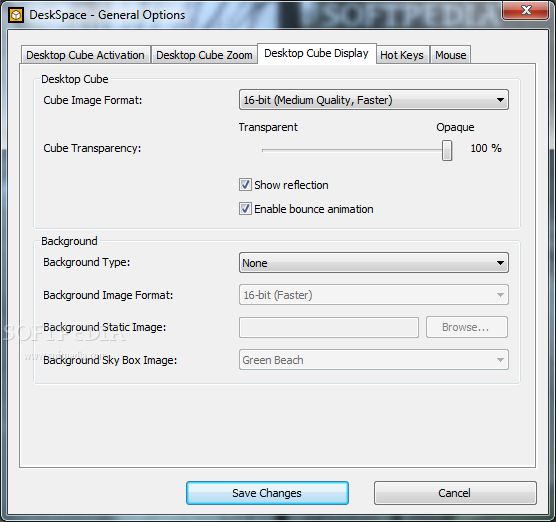Viewport: 556px width, 522px height.
Task: Uncheck the Show reflection checkbox
Action: pos(245,185)
